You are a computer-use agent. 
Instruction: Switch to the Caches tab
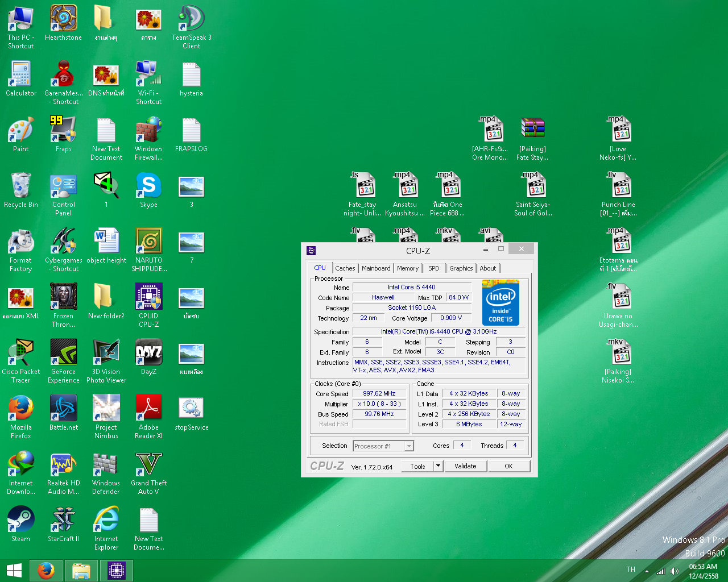(x=345, y=268)
